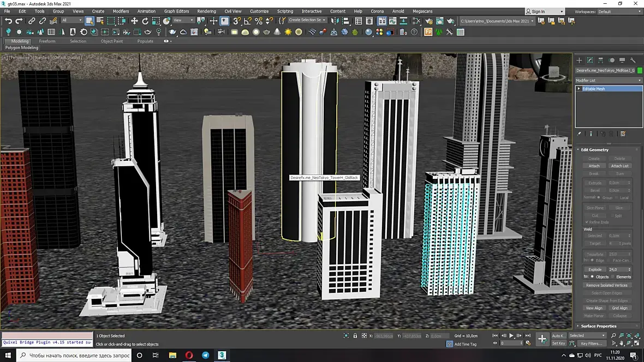
Task: Open the Rendering menu
Action: click(206, 11)
